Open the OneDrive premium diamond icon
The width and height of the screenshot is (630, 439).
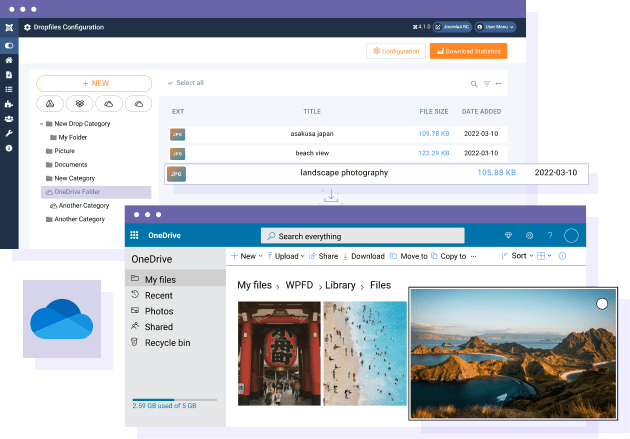click(508, 235)
